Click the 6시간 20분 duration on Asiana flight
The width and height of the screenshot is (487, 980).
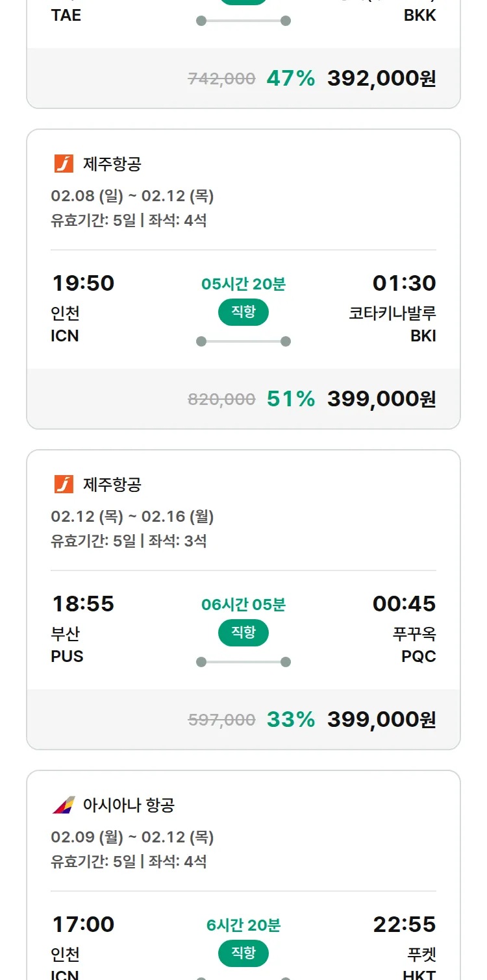tap(243, 925)
